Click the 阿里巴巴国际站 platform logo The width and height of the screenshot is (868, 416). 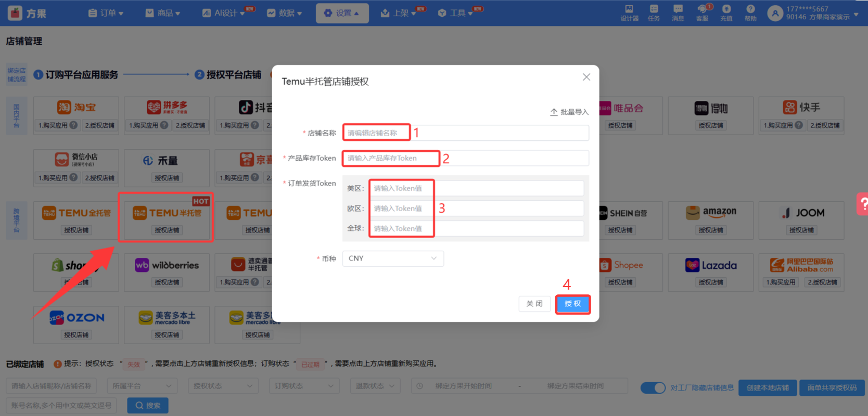pyautogui.click(x=801, y=265)
